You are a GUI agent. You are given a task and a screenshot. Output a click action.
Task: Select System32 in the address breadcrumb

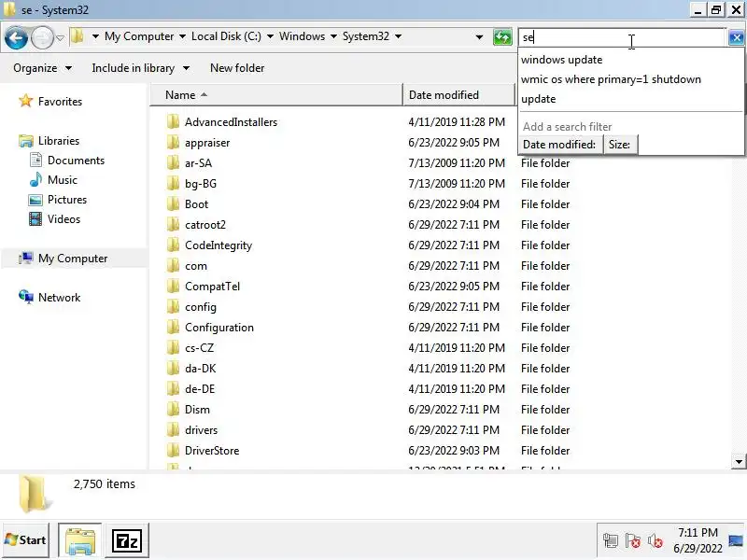point(366,36)
